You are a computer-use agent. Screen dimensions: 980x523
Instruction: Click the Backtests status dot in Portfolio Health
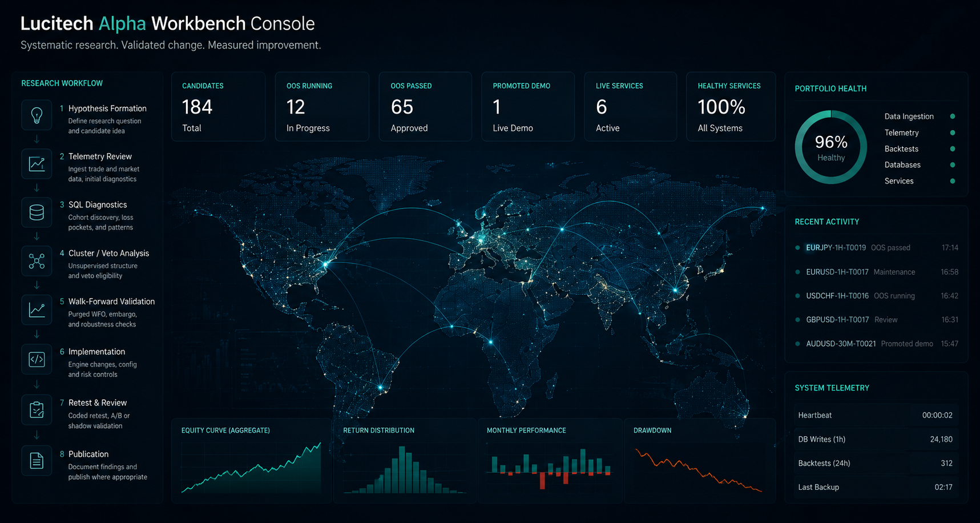pyautogui.click(x=953, y=148)
